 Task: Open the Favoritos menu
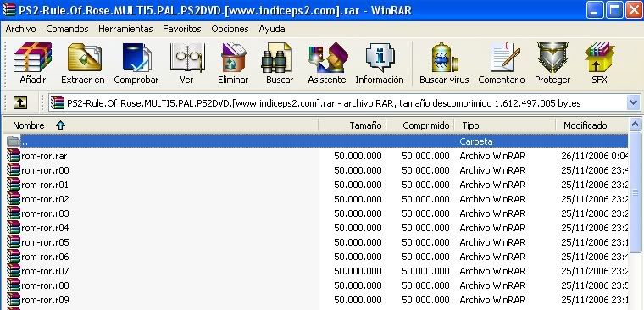point(182,29)
